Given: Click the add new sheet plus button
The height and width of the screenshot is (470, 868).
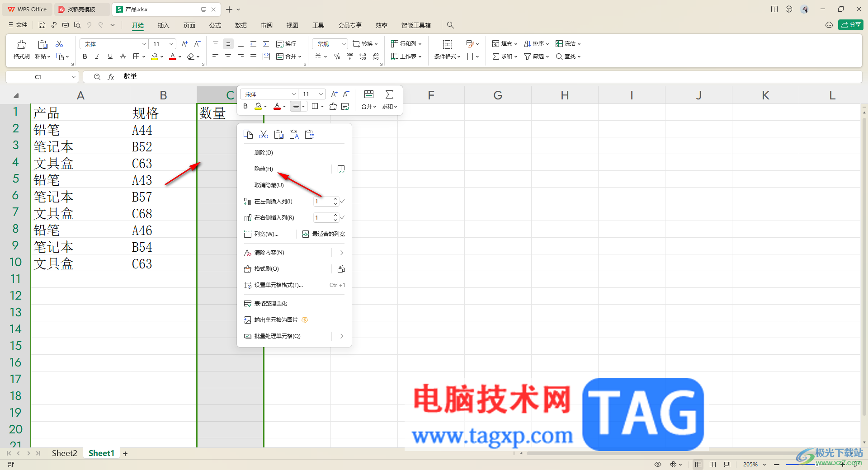Looking at the screenshot, I should [x=125, y=454].
